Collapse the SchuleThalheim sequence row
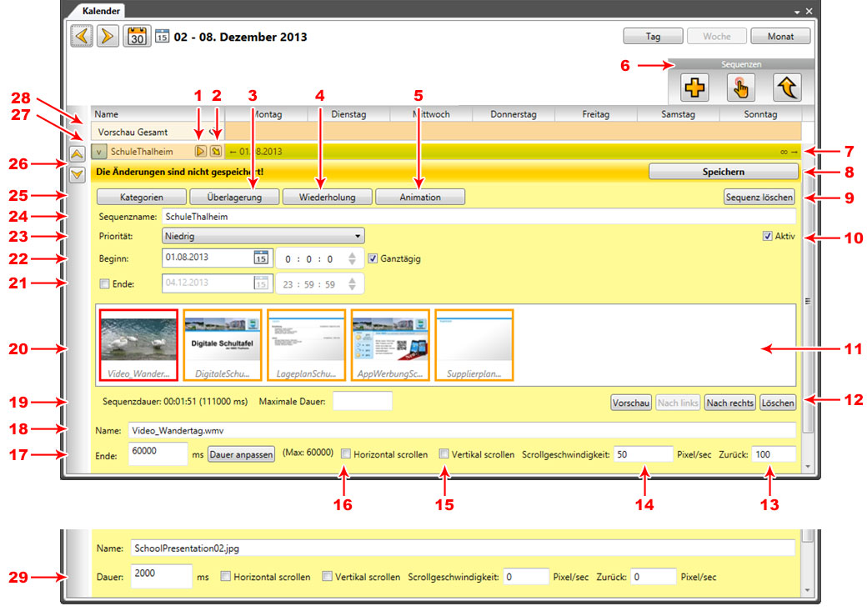 click(99, 153)
